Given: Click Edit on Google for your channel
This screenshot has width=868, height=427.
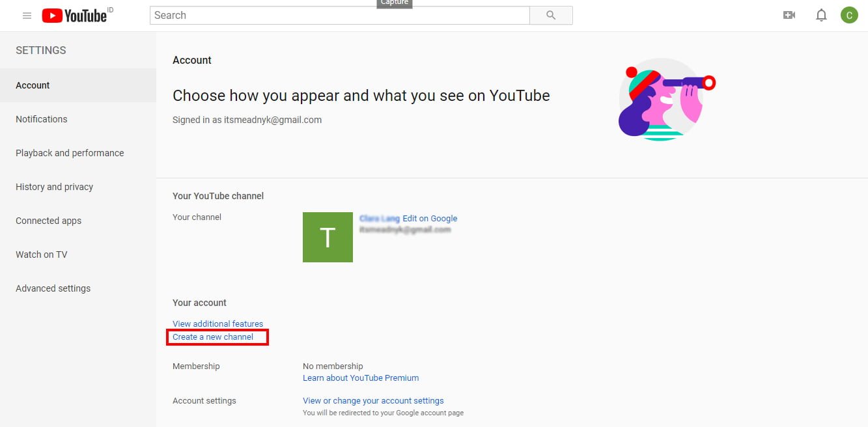Looking at the screenshot, I should click(431, 218).
